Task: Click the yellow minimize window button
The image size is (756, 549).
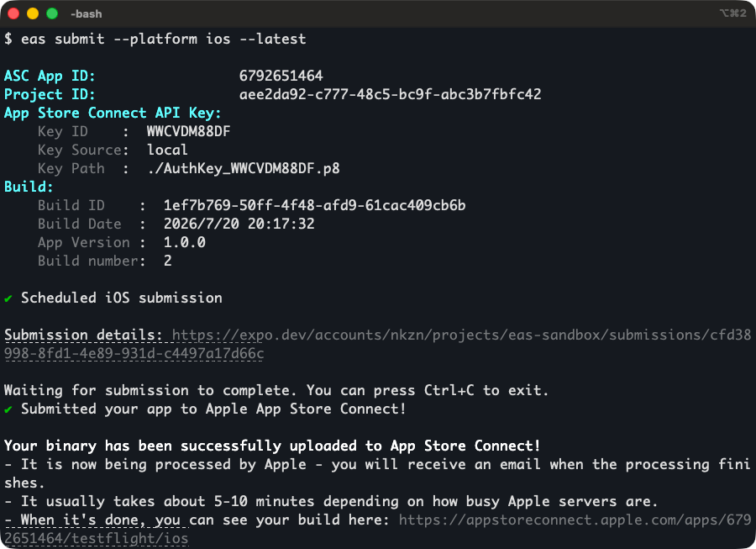Action: pos(33,13)
